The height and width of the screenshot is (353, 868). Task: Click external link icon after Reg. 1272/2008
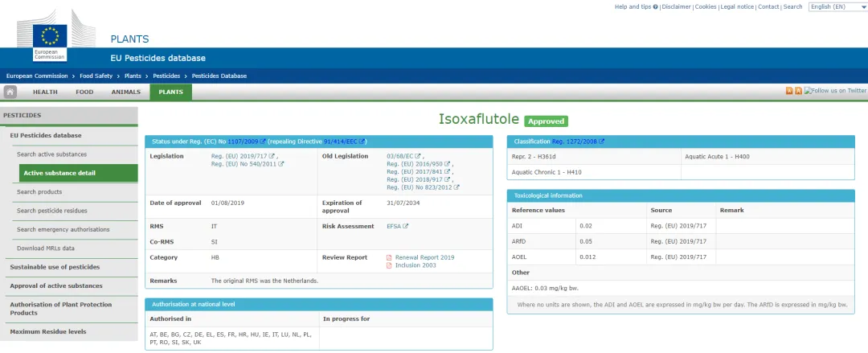(602, 142)
